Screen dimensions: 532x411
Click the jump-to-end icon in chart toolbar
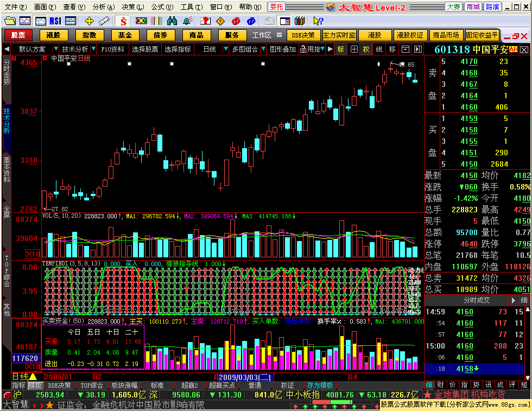(418, 49)
